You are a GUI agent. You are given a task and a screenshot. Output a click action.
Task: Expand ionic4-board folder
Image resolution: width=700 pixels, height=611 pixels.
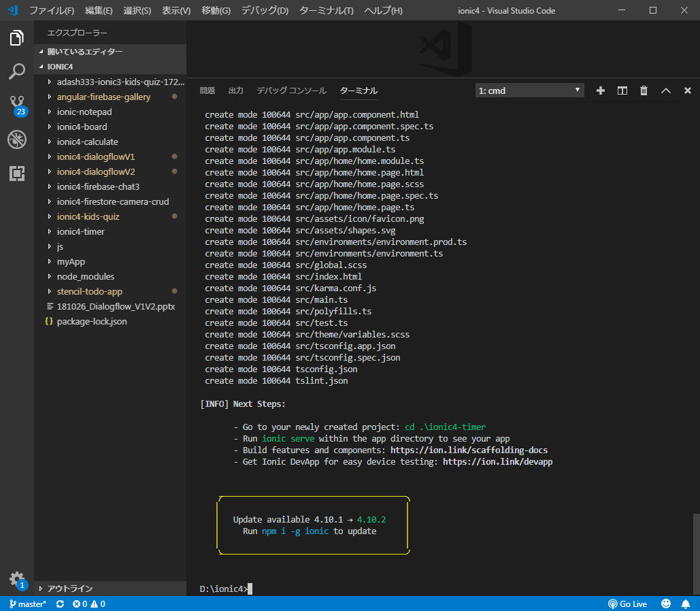[x=110, y=127]
